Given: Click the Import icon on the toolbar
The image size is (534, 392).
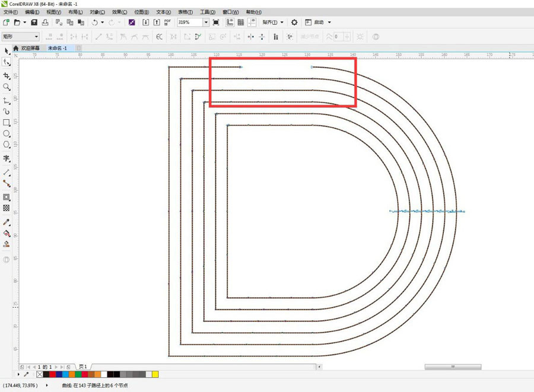Looking at the screenshot, I should tap(145, 23).
